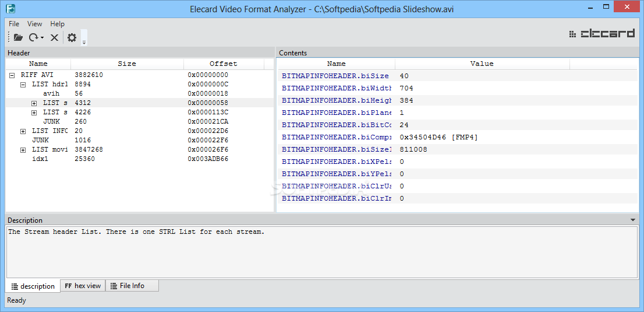
Task: Click offset 0x003ADB66 in Header tree
Action: (x=208, y=159)
